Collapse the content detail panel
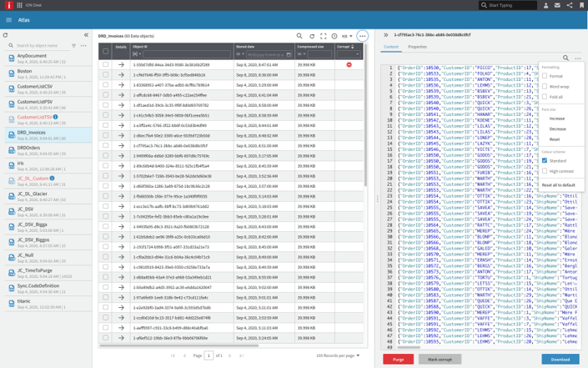This screenshot has height=368, width=588. 385,35
